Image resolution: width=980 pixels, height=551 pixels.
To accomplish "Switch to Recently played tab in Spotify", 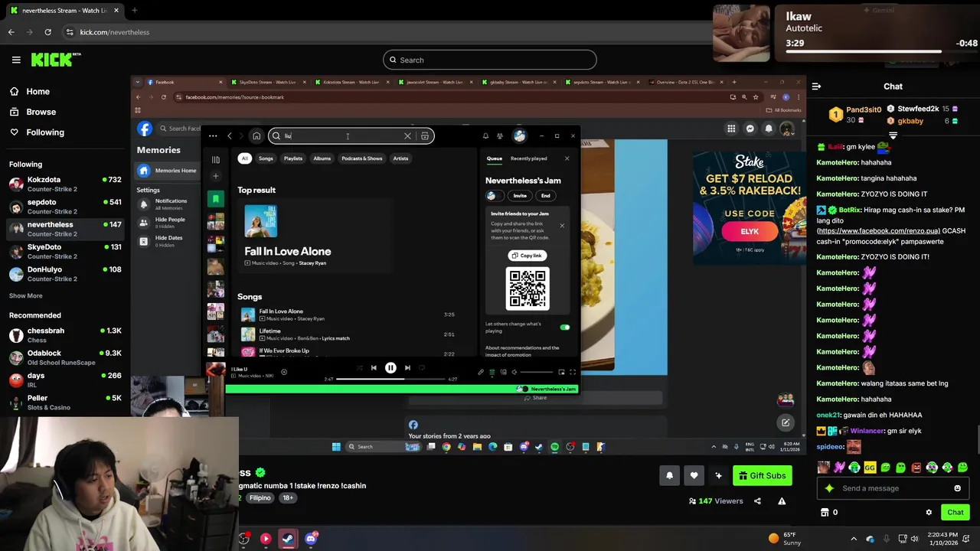I will (x=528, y=158).
